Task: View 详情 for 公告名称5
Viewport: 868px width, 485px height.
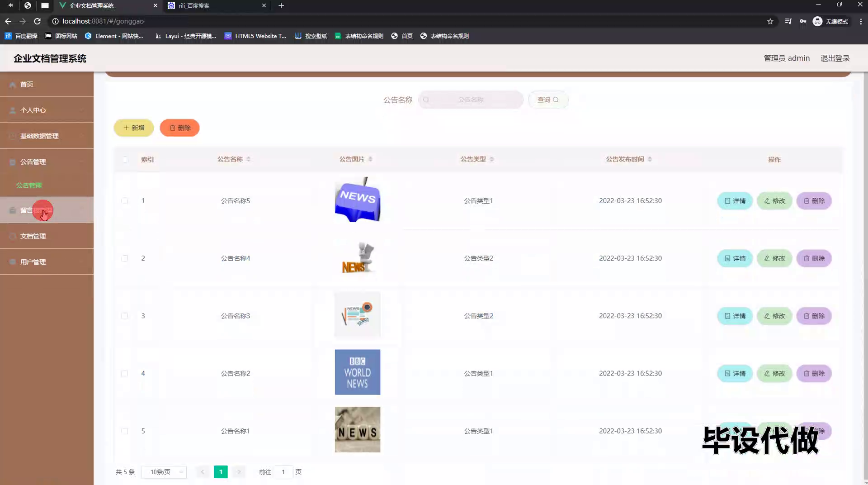Action: tap(735, 201)
